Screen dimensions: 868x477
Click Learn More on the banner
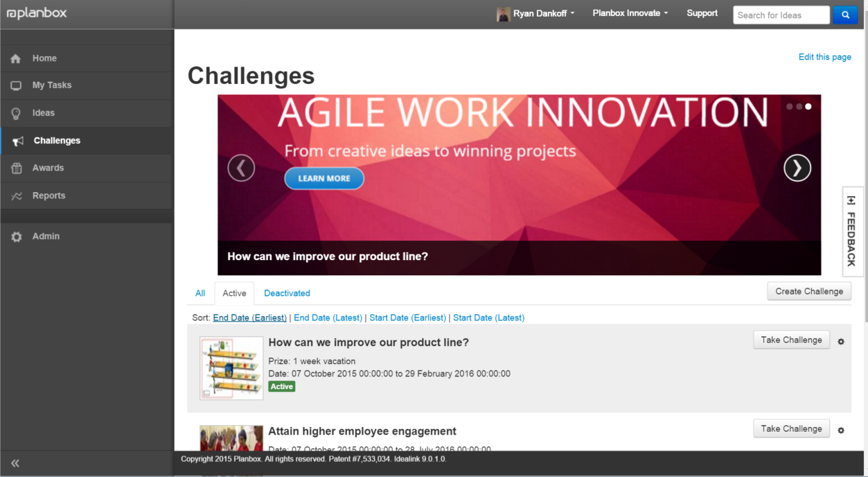tap(324, 178)
